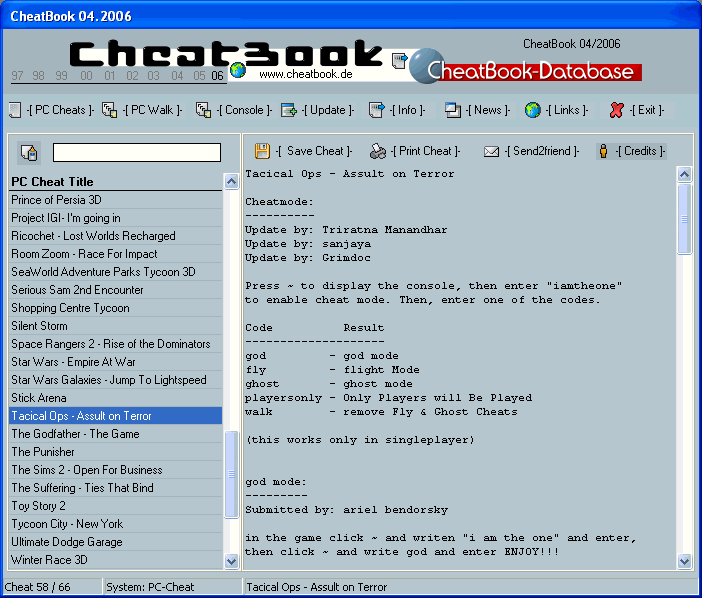The height and width of the screenshot is (598, 702).
Task: Select Project IGI- I'm going in
Action: tap(116, 218)
